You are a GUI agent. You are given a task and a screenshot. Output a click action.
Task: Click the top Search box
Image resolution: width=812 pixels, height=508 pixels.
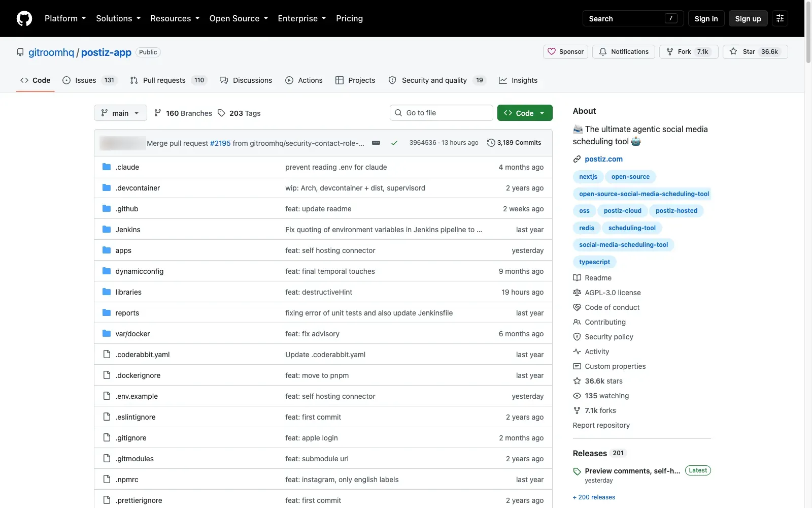pos(633,18)
